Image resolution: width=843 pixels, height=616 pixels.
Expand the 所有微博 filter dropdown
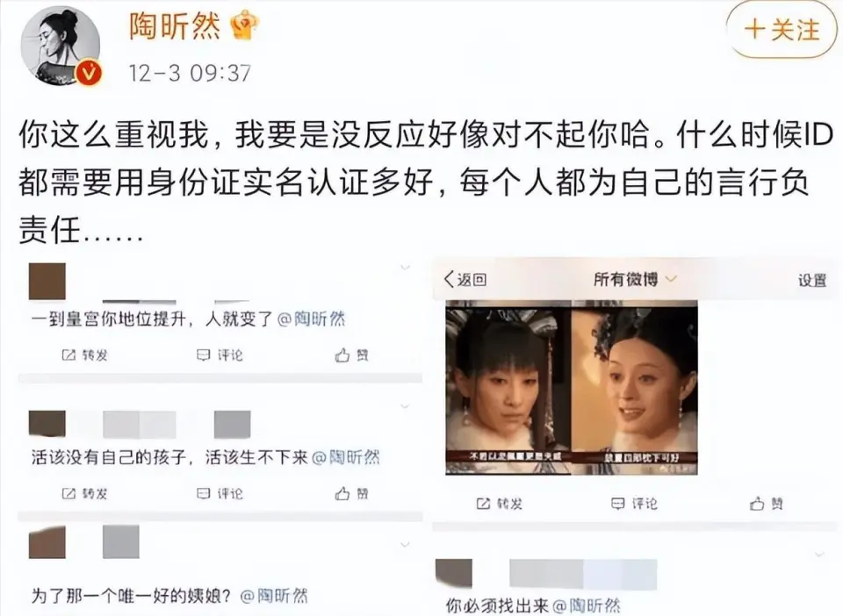click(635, 279)
